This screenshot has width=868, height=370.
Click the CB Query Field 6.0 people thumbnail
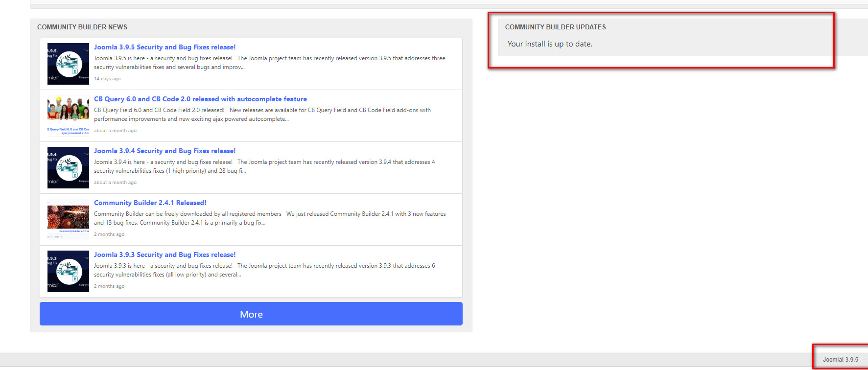click(68, 116)
